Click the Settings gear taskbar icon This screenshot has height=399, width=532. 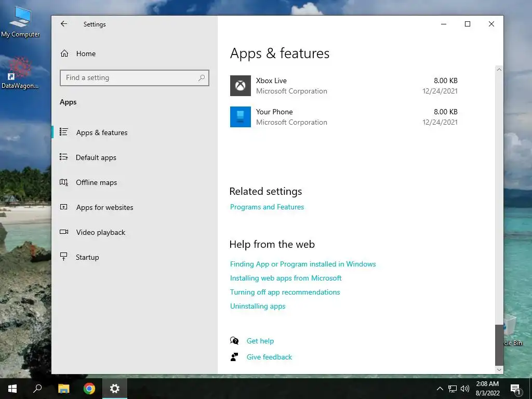(x=115, y=389)
